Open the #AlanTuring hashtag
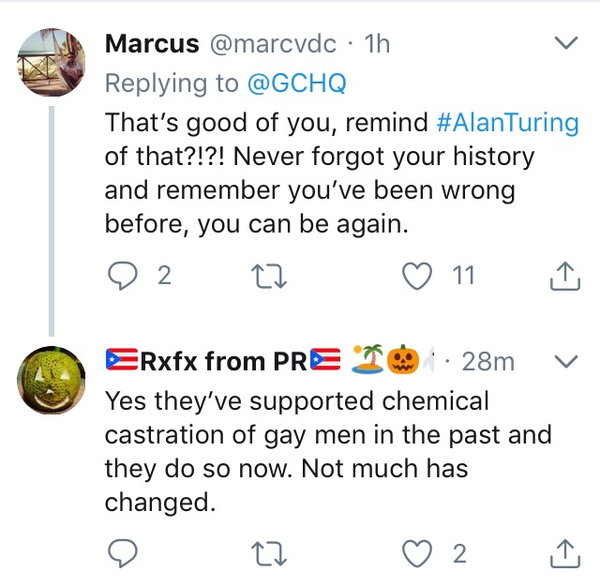The width and height of the screenshot is (600, 587). 508,124
